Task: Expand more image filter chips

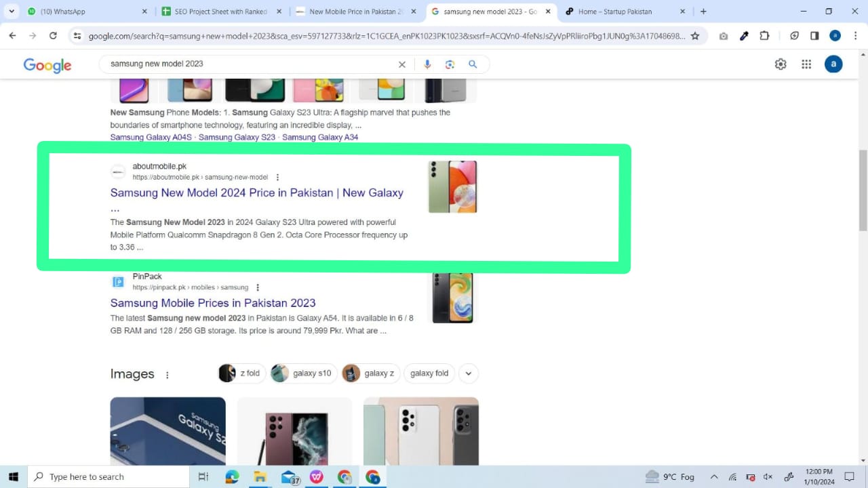Action: coord(469,373)
